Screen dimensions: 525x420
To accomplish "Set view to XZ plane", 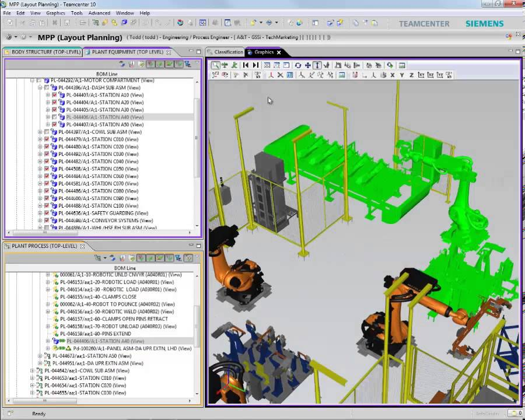I will 430,75.
